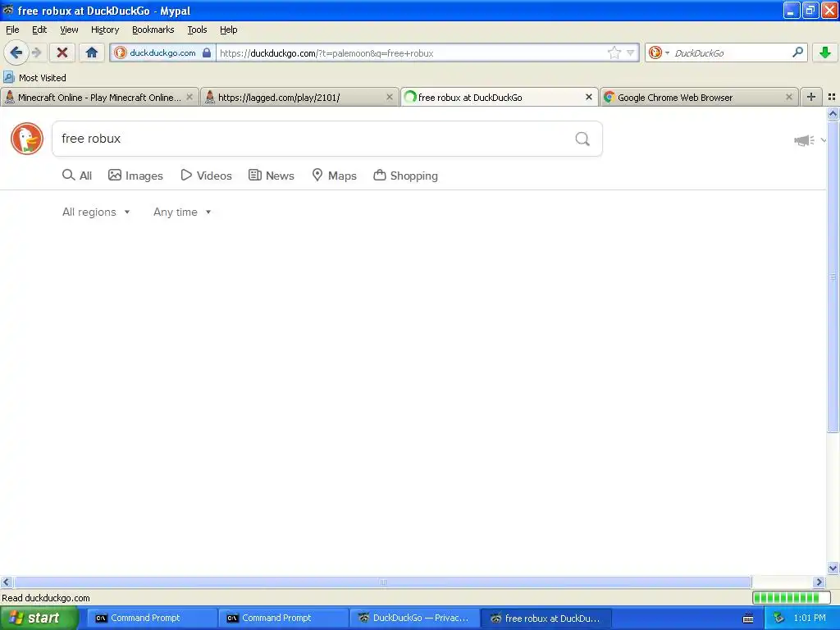Open the Home page icon
Screen dimensions: 840x630
click(x=92, y=52)
